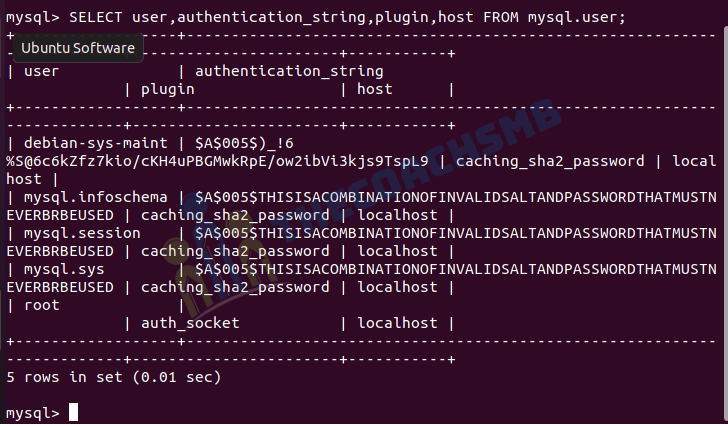Select the user column header
This screenshot has height=426, width=728.
(x=41, y=71)
